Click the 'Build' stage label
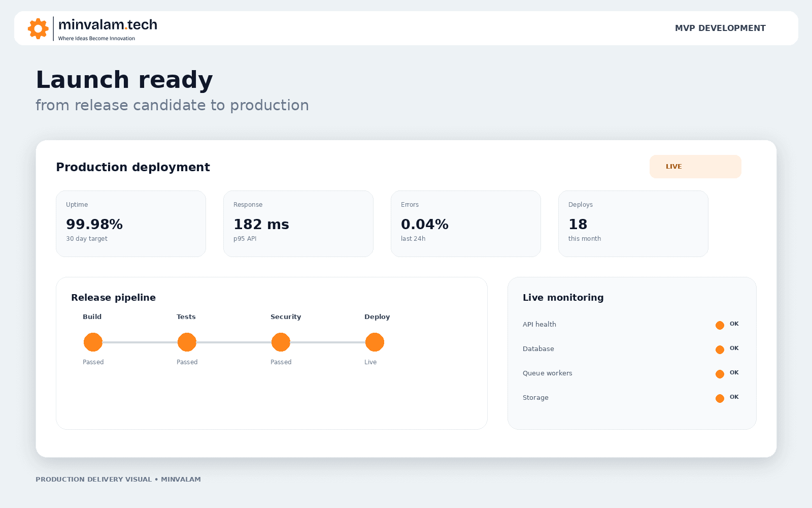Image resolution: width=812 pixels, height=508 pixels. point(92,316)
